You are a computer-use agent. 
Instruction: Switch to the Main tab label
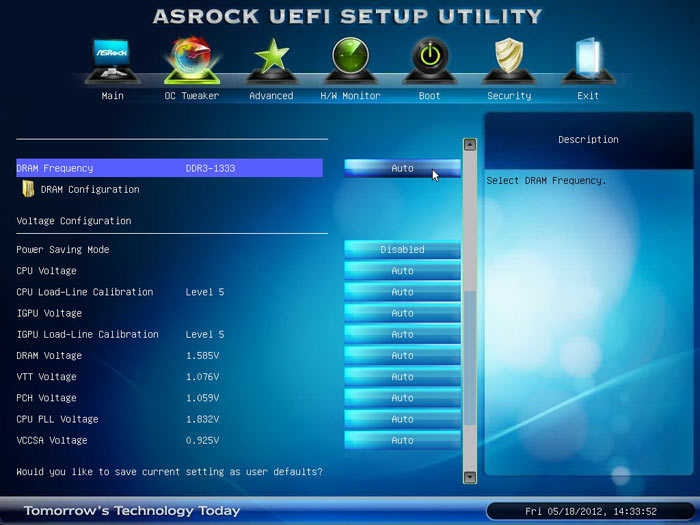click(112, 96)
